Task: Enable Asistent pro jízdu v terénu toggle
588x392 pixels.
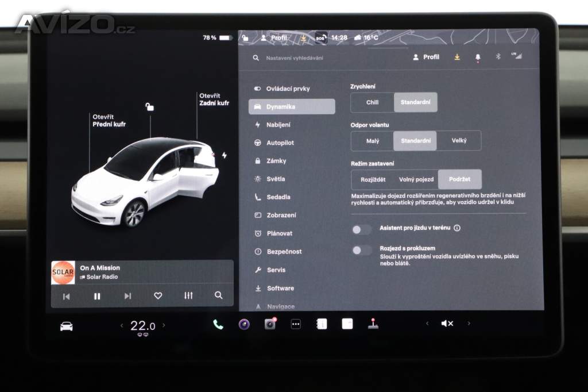Action: 362,230
